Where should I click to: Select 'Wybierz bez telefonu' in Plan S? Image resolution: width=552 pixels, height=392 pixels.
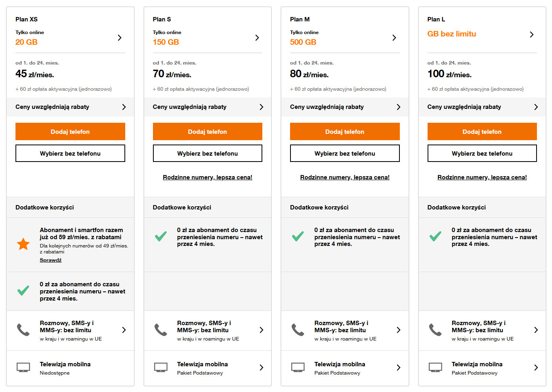pyautogui.click(x=208, y=153)
